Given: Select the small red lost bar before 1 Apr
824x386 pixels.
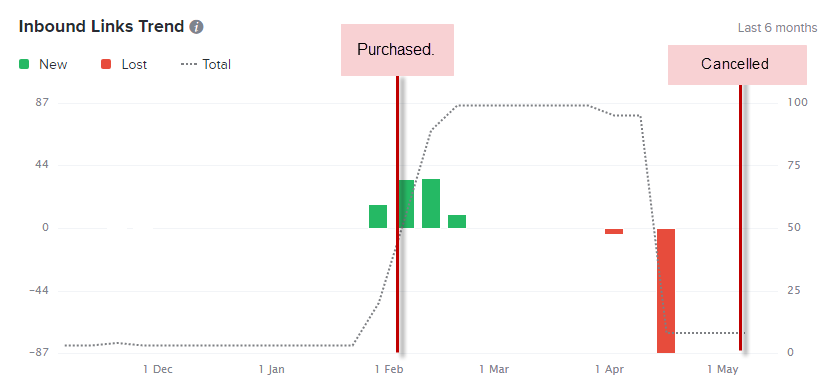Looking at the screenshot, I should [614, 231].
